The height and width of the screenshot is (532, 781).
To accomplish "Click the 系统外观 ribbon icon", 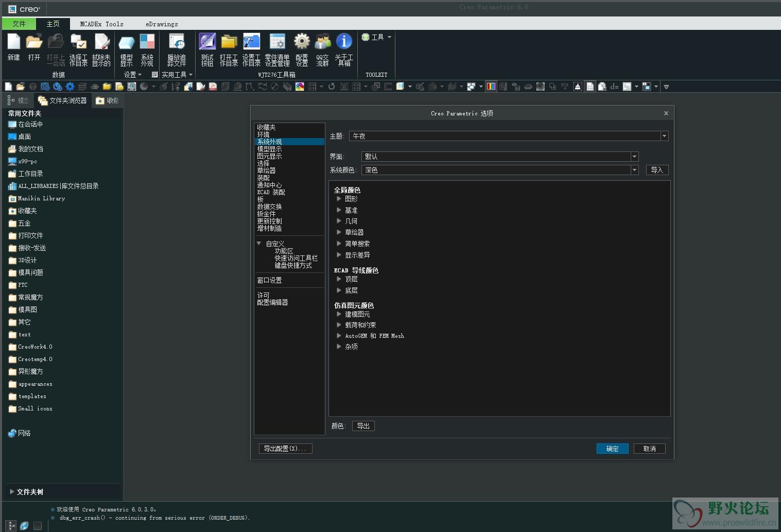I will tap(147, 42).
